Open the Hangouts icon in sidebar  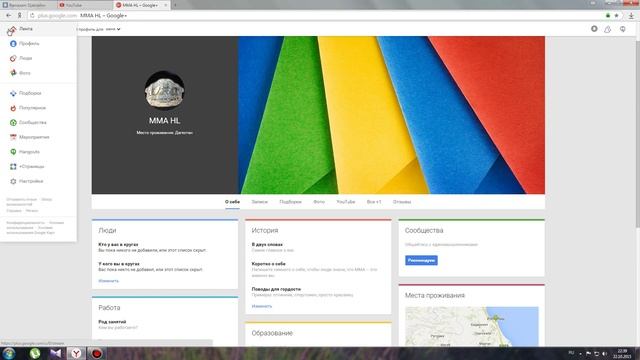13,152
